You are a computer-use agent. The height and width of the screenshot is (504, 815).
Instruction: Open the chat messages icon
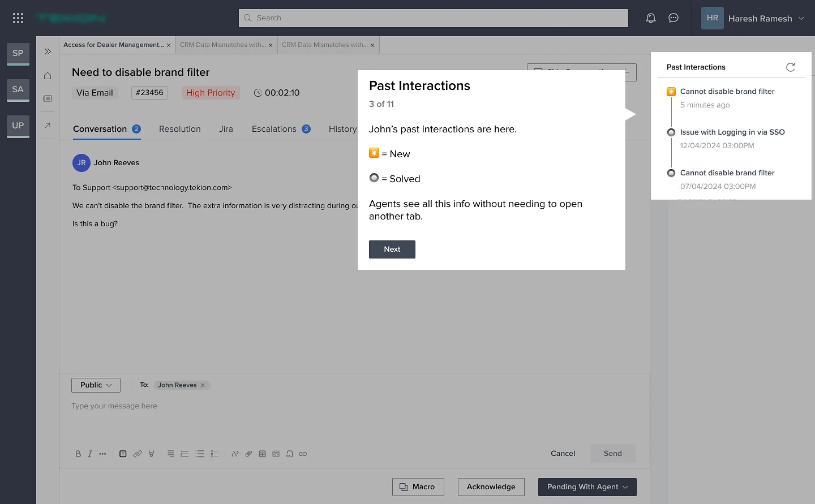[x=674, y=18]
